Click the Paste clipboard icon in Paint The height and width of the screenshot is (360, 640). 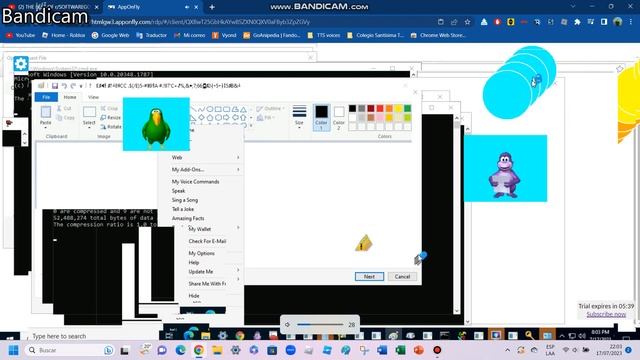(46, 112)
